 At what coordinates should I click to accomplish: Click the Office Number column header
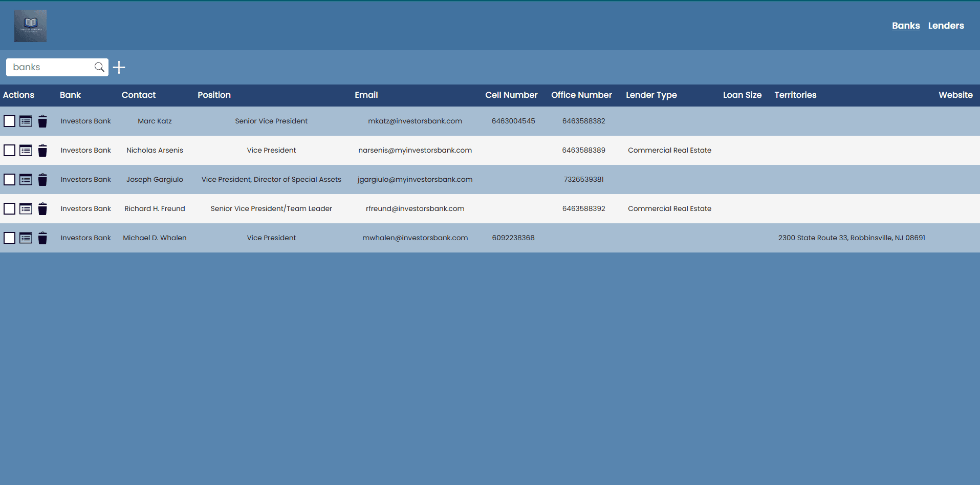[581, 95]
